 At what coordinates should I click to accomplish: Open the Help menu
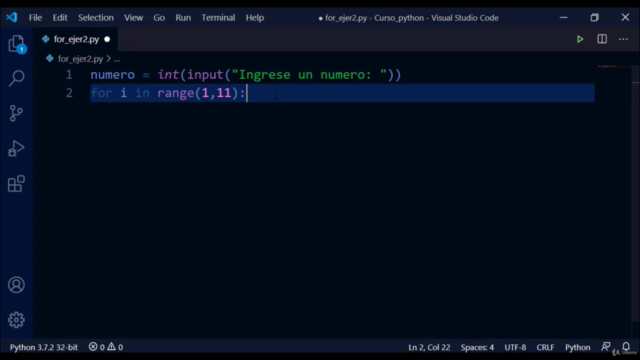tap(255, 18)
